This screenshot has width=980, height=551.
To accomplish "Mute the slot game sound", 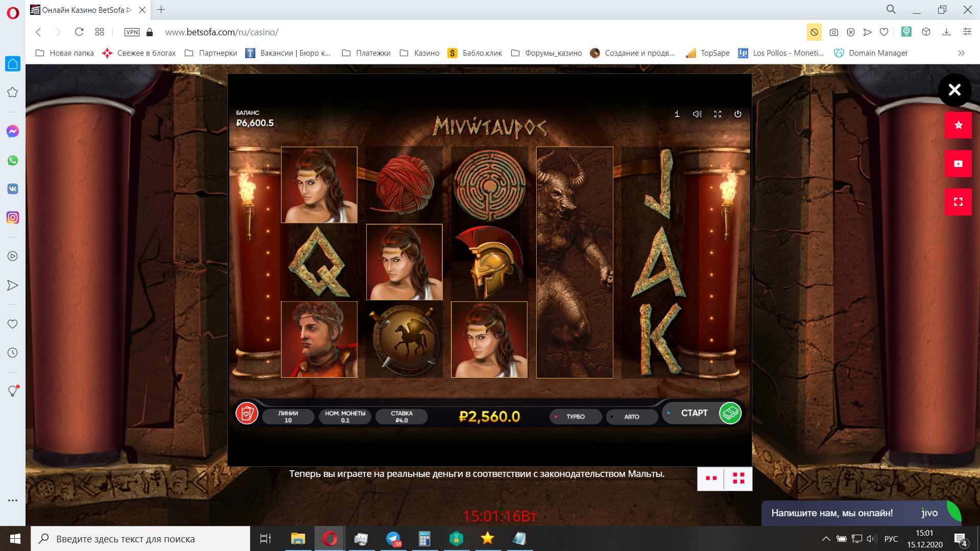I will point(697,114).
